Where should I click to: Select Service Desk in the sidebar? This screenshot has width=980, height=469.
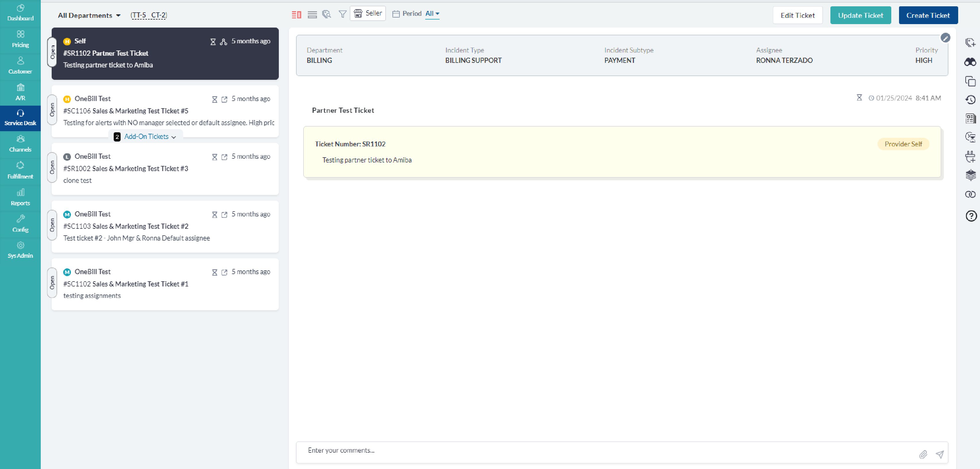coord(20,118)
